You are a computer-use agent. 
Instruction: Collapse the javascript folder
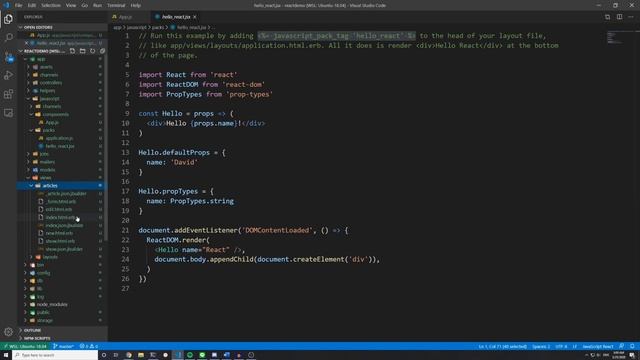pos(28,98)
